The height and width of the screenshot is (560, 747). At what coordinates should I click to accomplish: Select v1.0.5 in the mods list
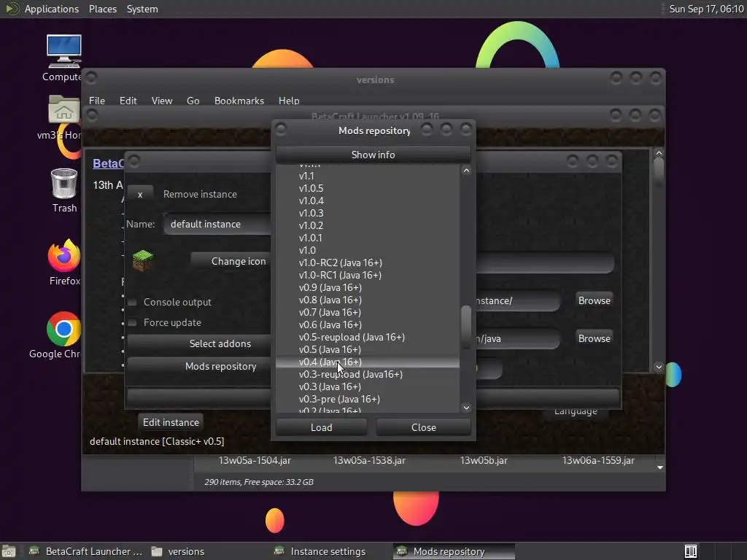pyautogui.click(x=368, y=188)
